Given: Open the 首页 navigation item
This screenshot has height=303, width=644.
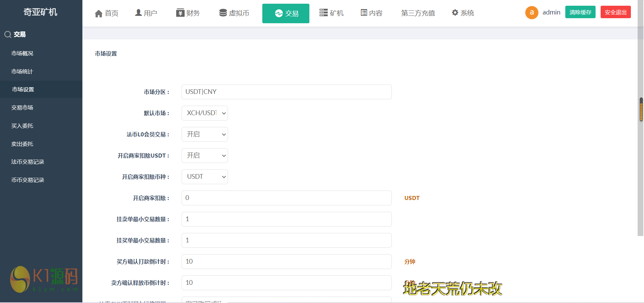Looking at the screenshot, I should [x=107, y=13].
